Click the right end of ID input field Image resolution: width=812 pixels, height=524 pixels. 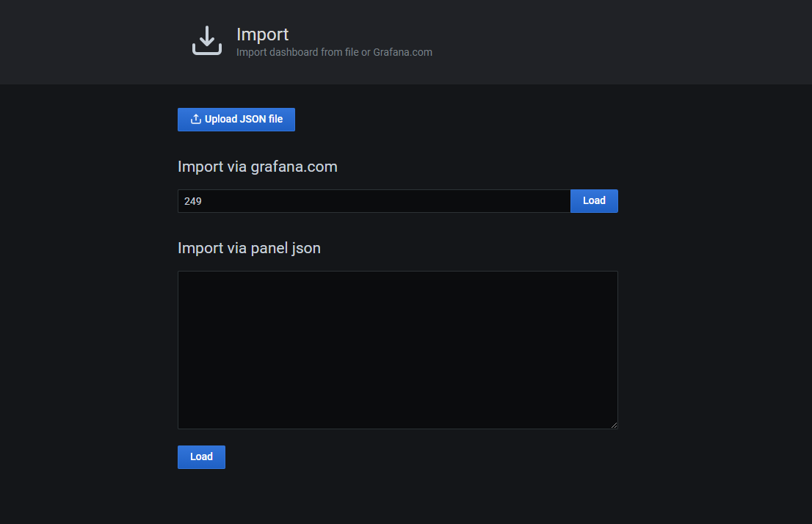click(x=565, y=201)
